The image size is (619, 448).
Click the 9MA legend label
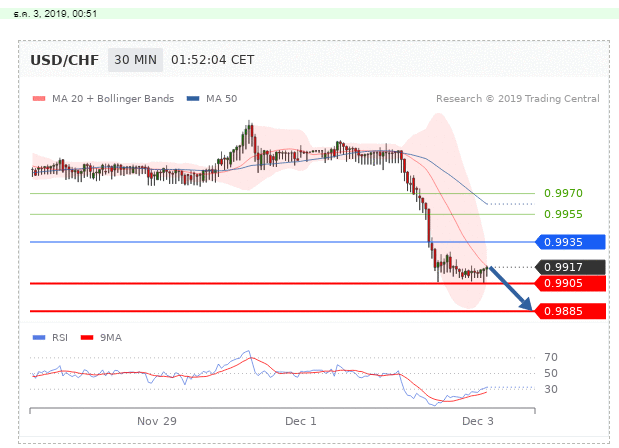point(111,338)
